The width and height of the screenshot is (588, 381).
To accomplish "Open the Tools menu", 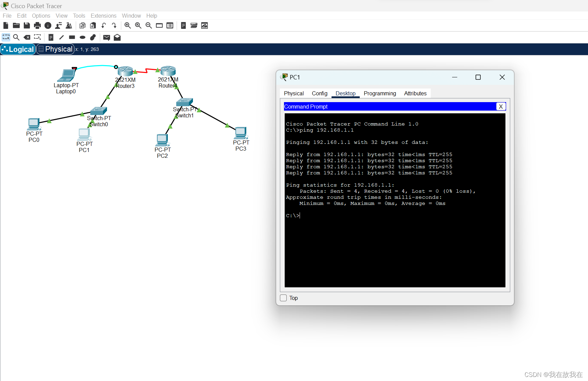I will click(79, 16).
